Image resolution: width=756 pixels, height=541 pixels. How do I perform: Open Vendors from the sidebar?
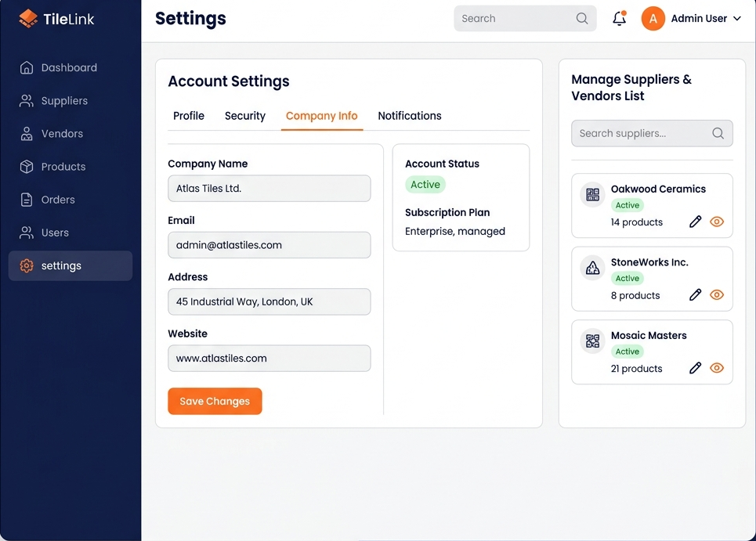71,133
